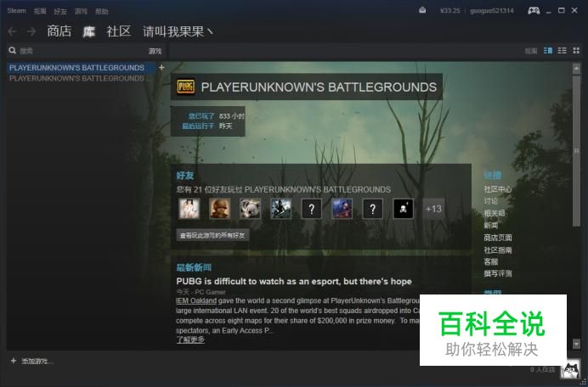Launch Big Picture mode controller icon
Viewport: 588px width, 387px height.
click(534, 10)
